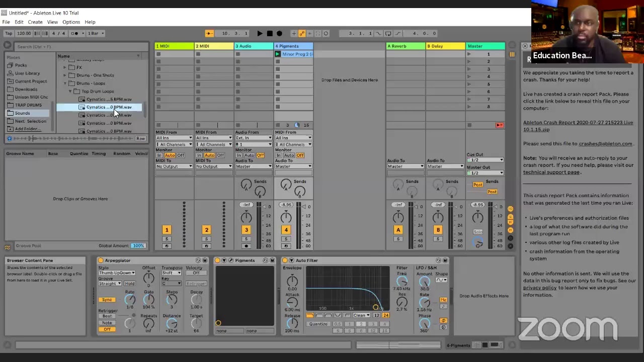Screen dimensions: 644x362
Task: Open the 1 Bar quantization menu
Action: coord(96,34)
